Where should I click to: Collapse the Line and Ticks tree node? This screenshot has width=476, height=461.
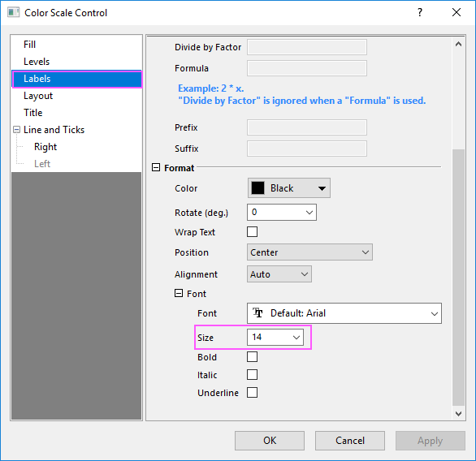coord(17,130)
